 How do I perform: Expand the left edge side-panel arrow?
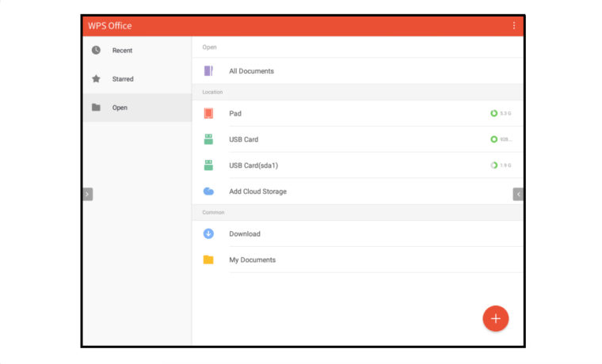[x=87, y=194]
